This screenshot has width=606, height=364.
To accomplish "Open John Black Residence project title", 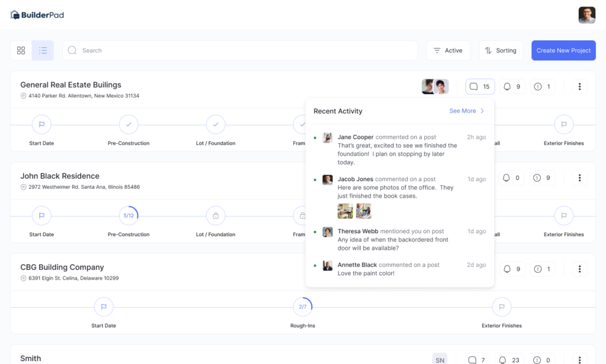I will (x=60, y=176).
